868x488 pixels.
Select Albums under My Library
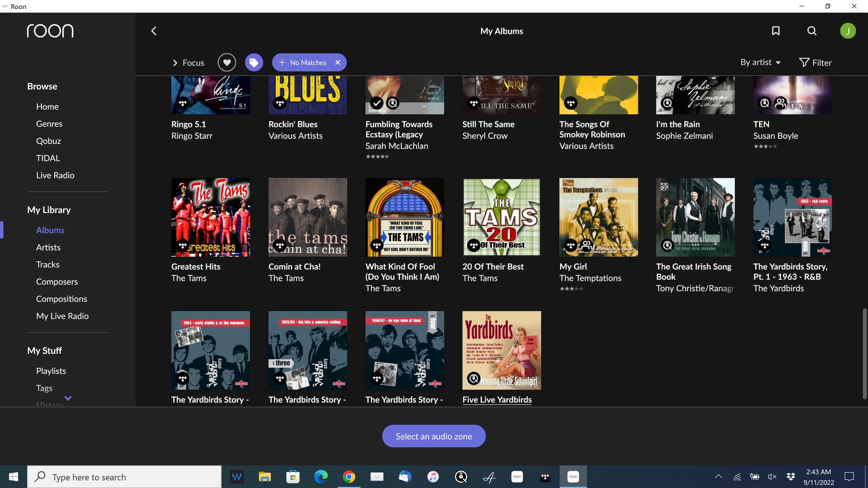(50, 230)
